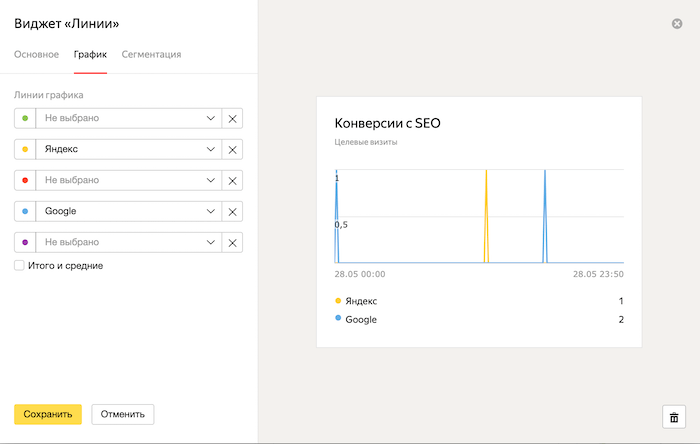
Task: Click the Отменить button
Action: pos(122,414)
